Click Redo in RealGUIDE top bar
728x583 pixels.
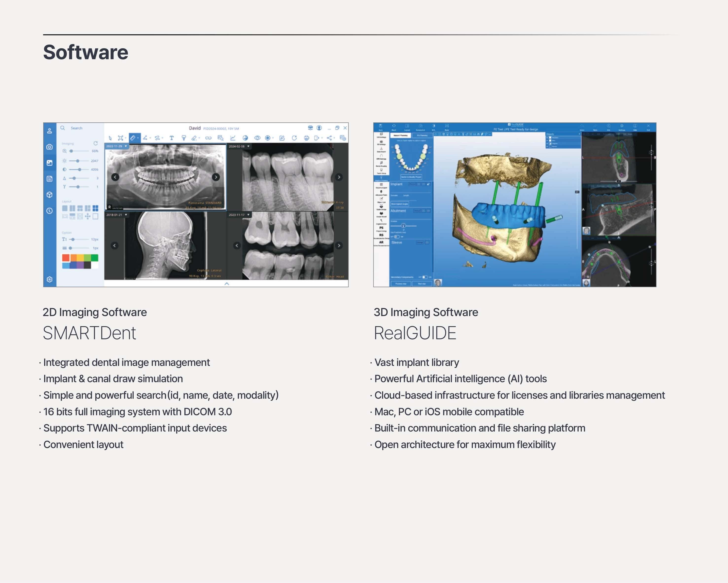pos(596,127)
